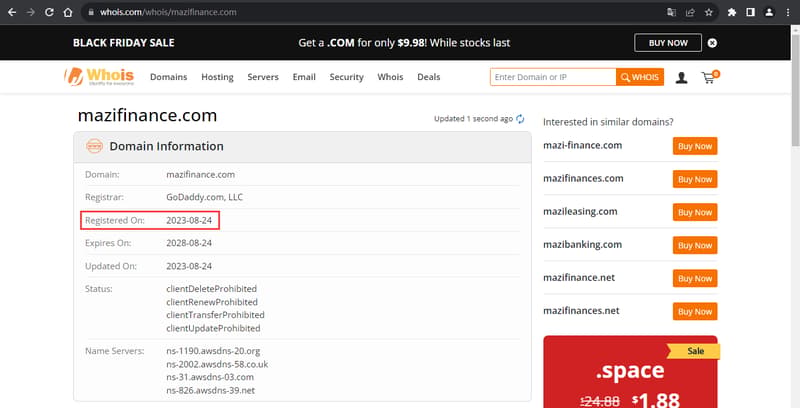This screenshot has height=408, width=800.
Task: Click the BUY NOW banner button
Action: [668, 43]
